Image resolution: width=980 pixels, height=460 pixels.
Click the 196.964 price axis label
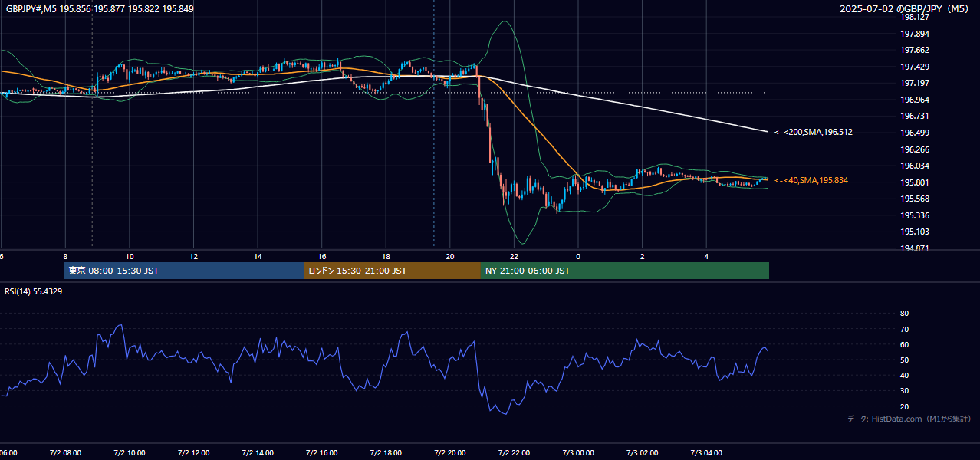915,100
